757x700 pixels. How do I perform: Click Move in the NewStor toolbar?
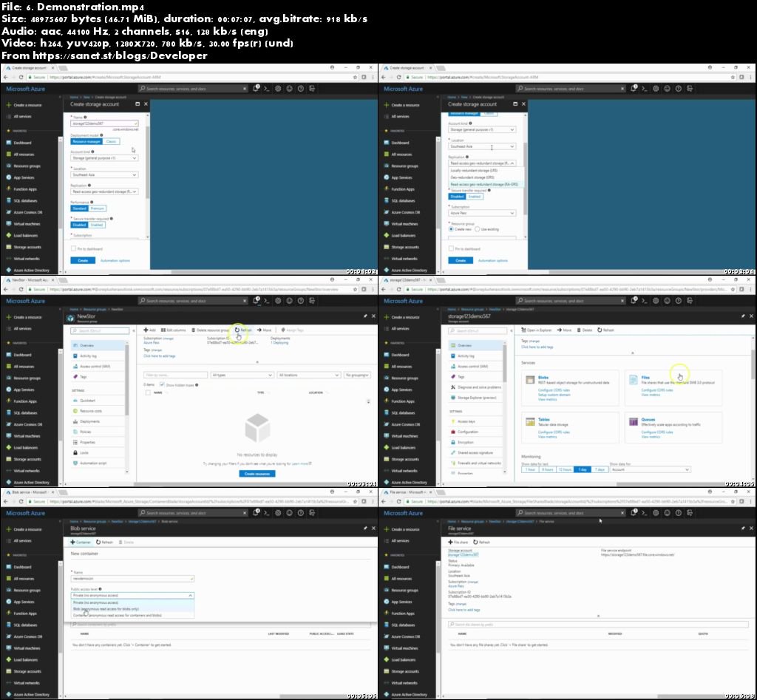tap(264, 330)
